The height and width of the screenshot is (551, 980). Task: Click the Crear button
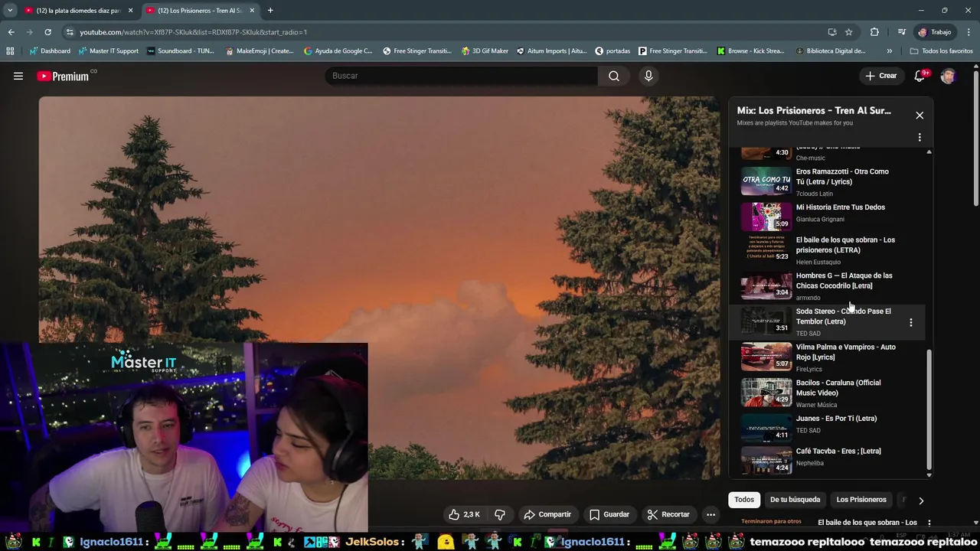(880, 76)
